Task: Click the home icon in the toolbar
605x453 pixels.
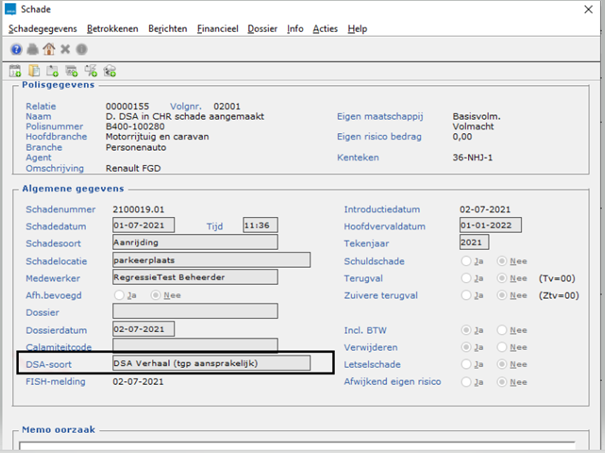Action: coord(48,48)
